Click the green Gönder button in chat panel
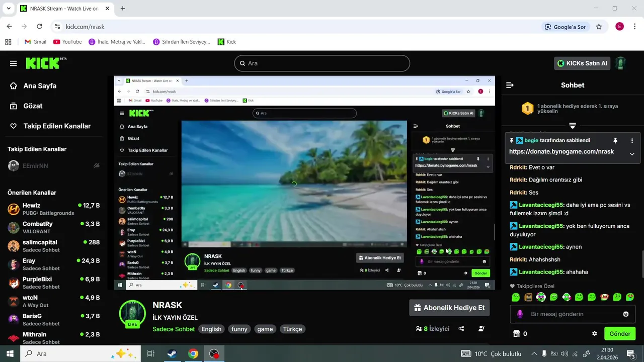 pos(620,334)
